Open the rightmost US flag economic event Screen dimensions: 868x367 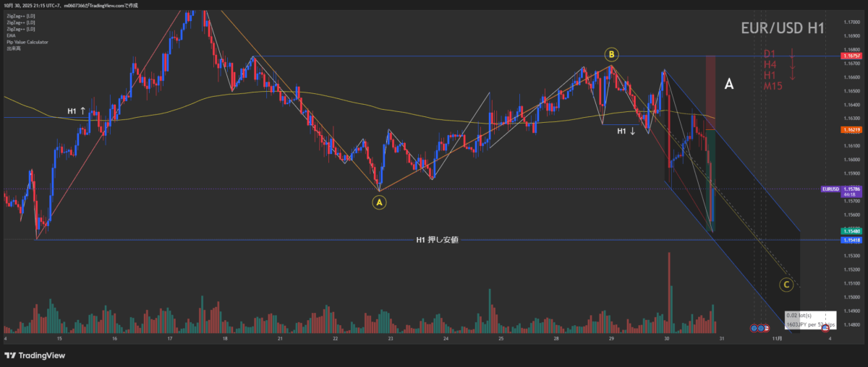(x=825, y=328)
